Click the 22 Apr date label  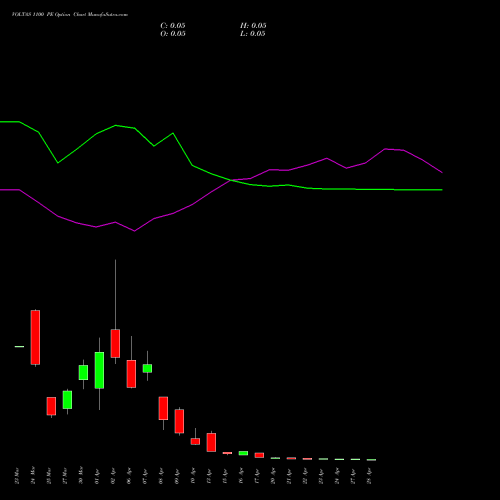[305, 476]
